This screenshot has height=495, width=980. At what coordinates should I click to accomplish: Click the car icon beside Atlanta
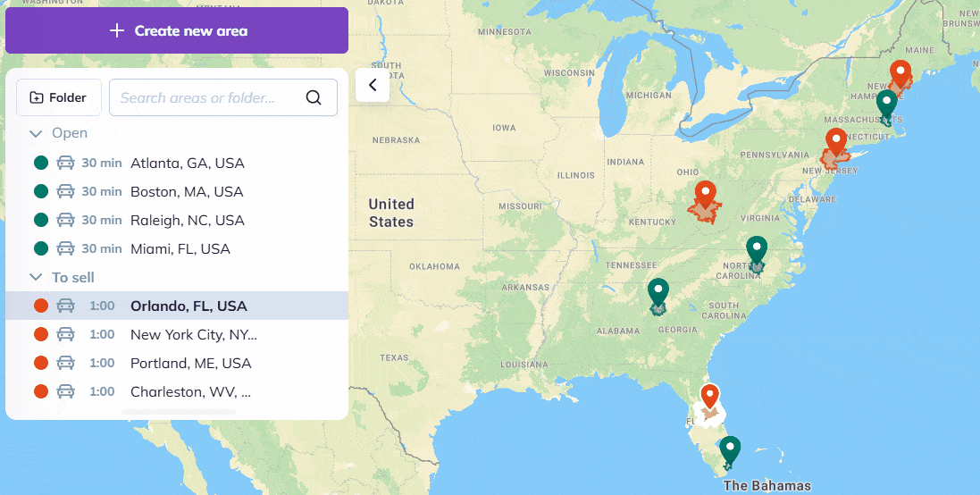click(x=65, y=163)
